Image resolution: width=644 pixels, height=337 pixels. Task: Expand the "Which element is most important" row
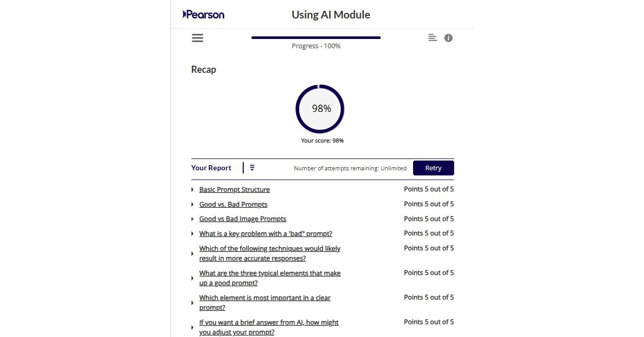[193, 303]
